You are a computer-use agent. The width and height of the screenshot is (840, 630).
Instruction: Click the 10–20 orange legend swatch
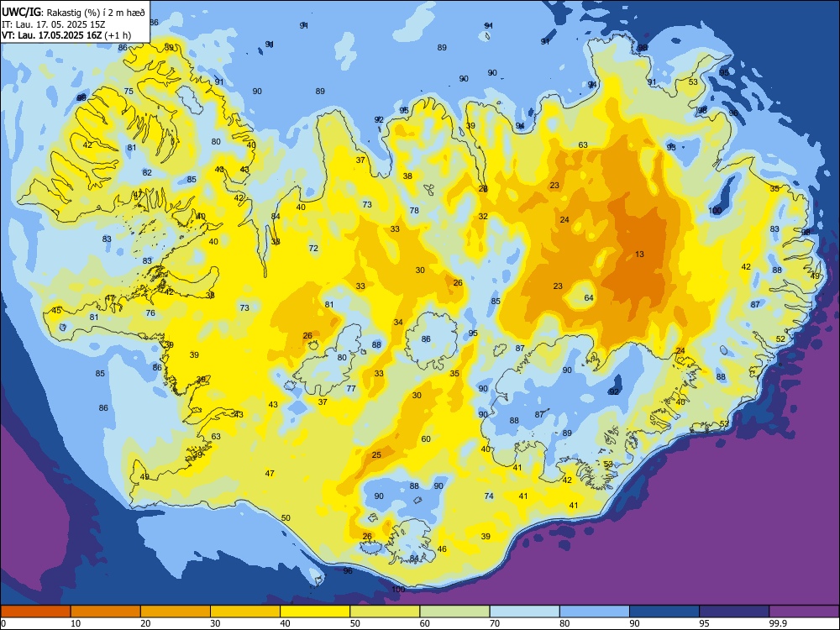106,612
